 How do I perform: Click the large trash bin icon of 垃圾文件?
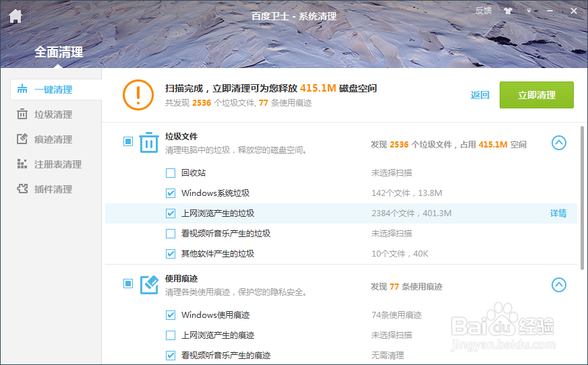149,142
